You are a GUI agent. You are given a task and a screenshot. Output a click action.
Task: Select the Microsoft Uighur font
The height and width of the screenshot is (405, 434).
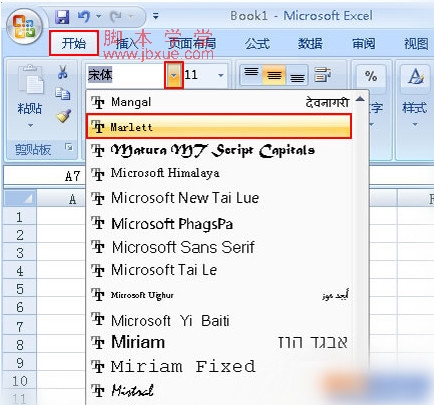click(220, 295)
